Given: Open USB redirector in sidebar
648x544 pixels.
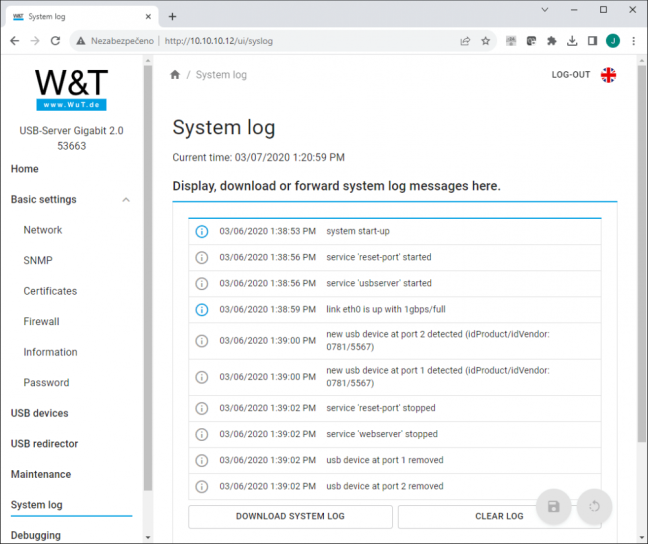Looking at the screenshot, I should [x=44, y=444].
